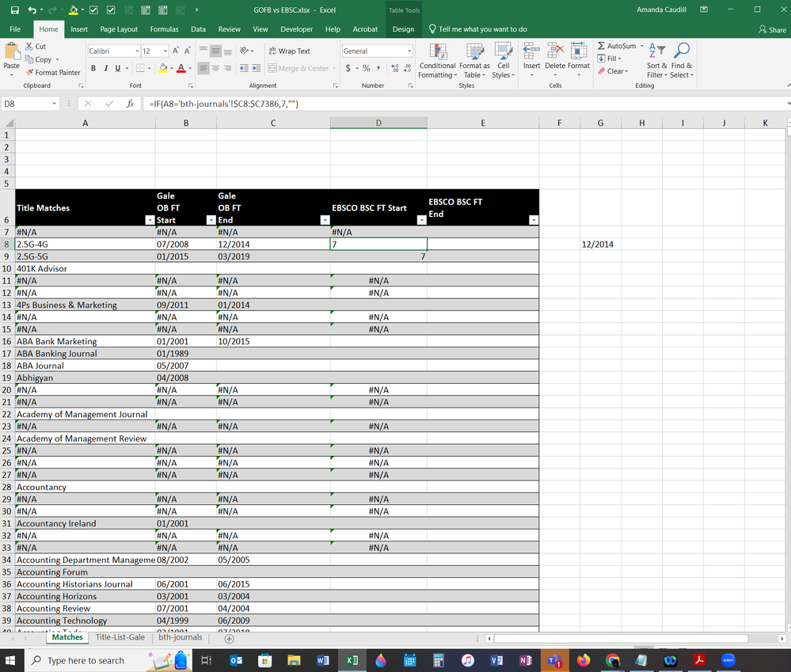Increase font size with the larger A
Image resolution: width=791 pixels, height=672 pixels.
click(x=175, y=51)
